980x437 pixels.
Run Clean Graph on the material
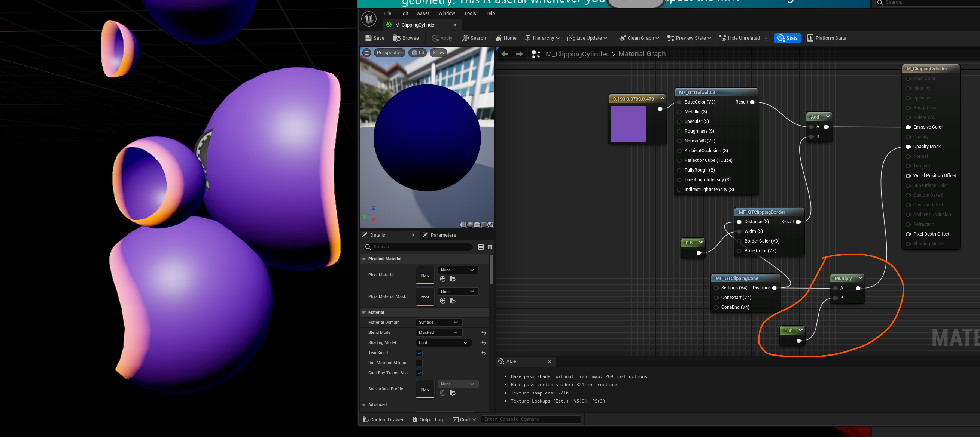[639, 38]
